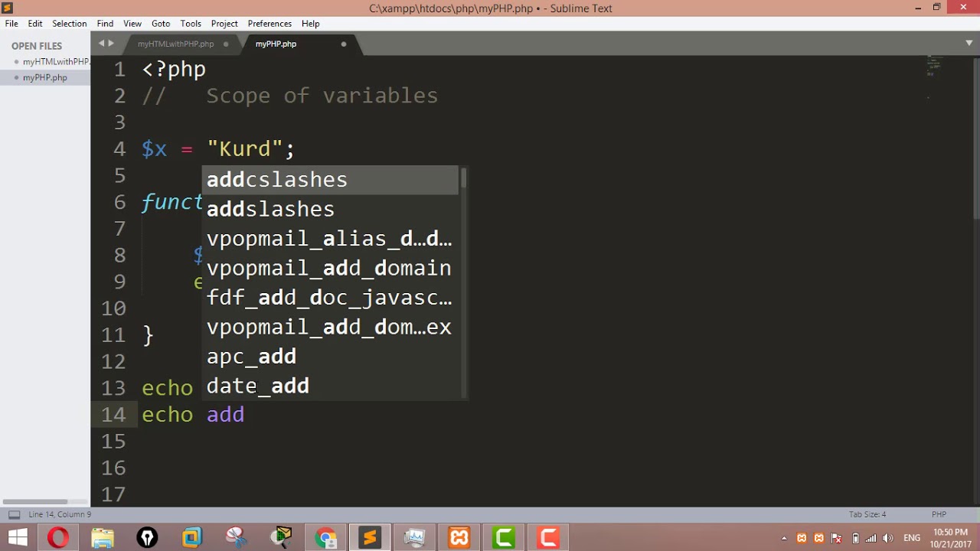Open the Project menu
The image size is (980, 551).
[x=224, y=24]
